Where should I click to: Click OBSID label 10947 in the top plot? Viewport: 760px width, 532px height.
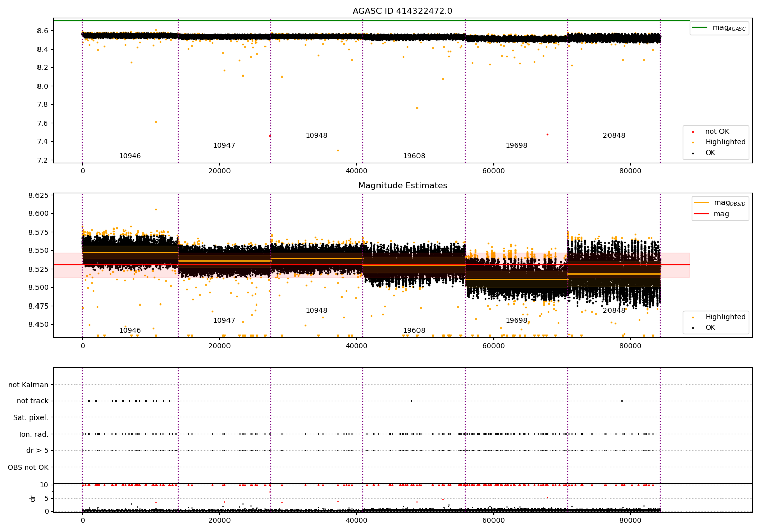[x=224, y=146]
